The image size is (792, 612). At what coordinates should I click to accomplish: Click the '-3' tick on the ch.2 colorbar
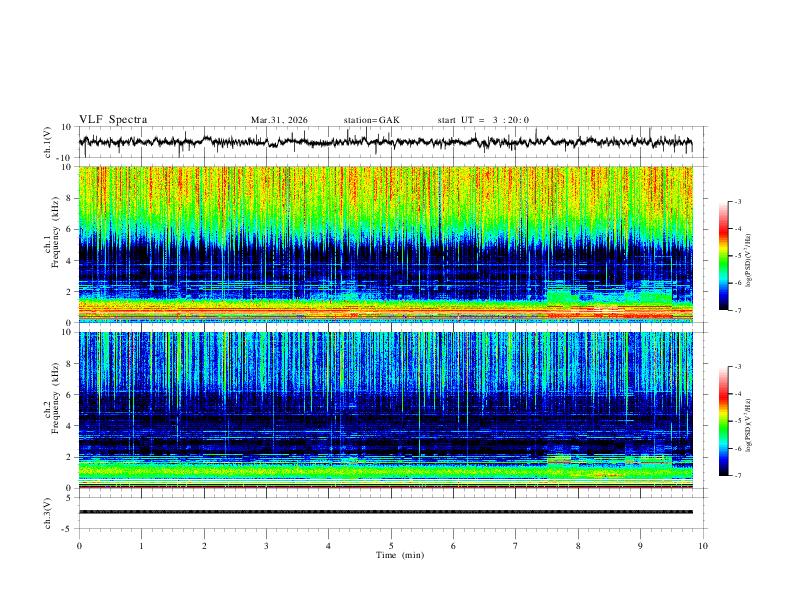[x=738, y=367]
